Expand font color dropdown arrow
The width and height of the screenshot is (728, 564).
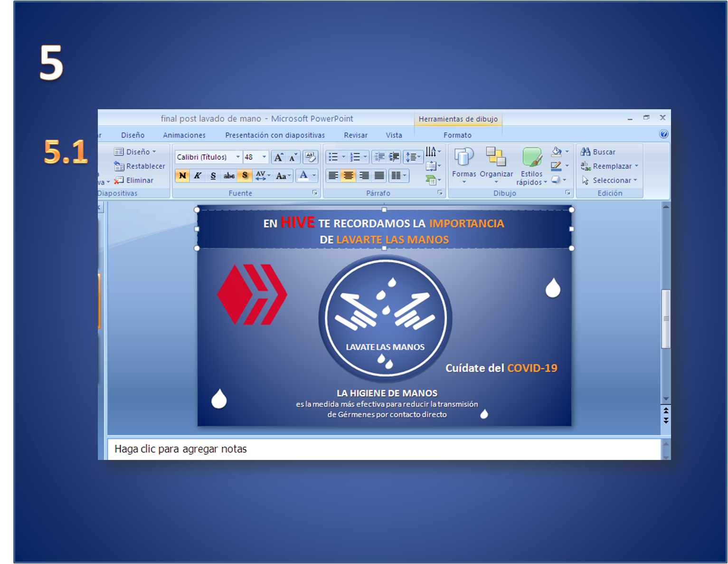(314, 175)
